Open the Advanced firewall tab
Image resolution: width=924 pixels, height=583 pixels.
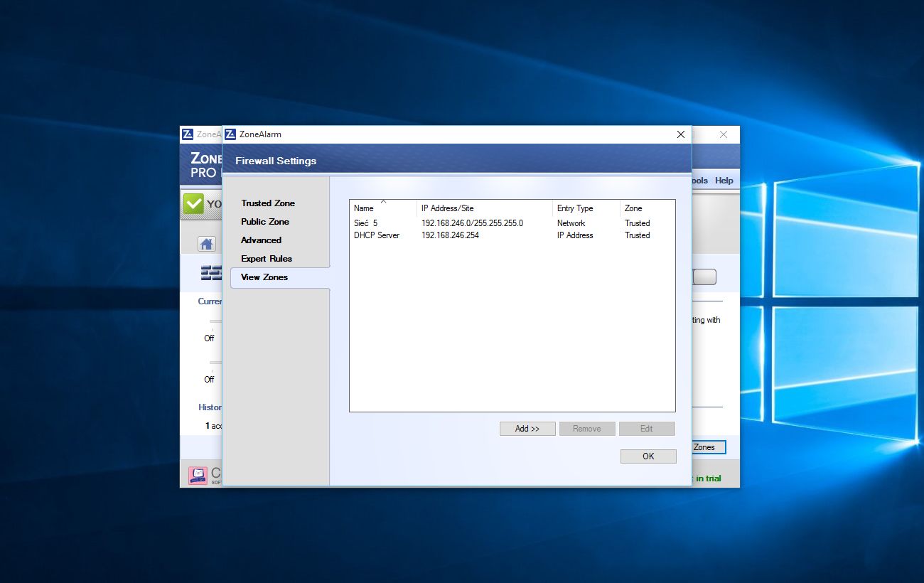coord(261,240)
